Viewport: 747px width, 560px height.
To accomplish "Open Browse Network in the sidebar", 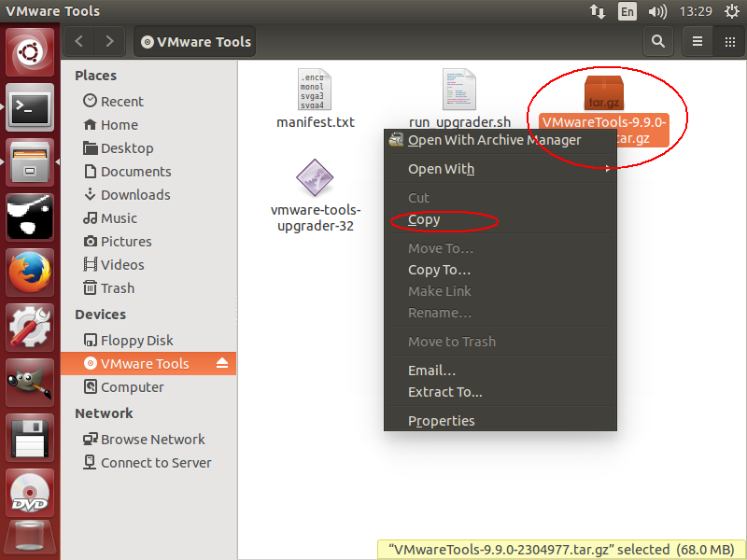I will [x=148, y=439].
